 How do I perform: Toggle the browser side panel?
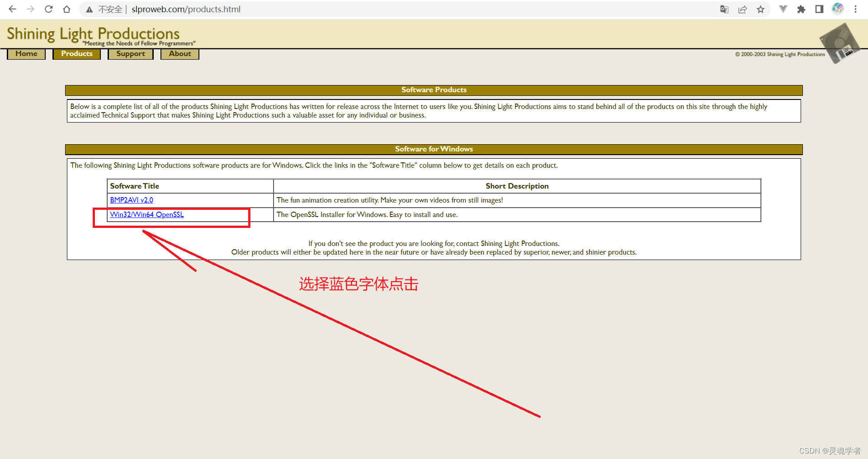tap(819, 9)
